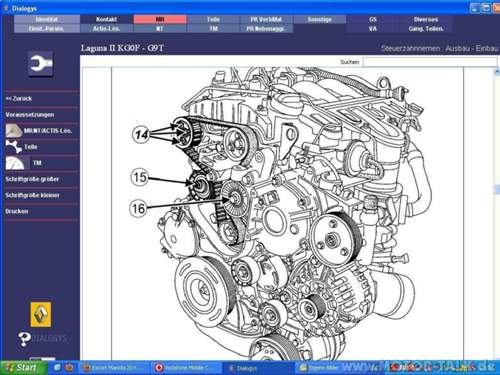
Task: Click the document vertical scrollbar thumb
Action: [x=497, y=189]
